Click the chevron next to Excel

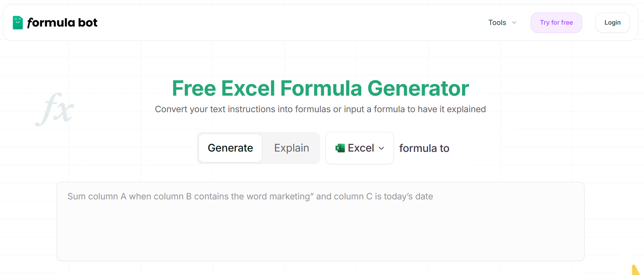click(x=381, y=148)
